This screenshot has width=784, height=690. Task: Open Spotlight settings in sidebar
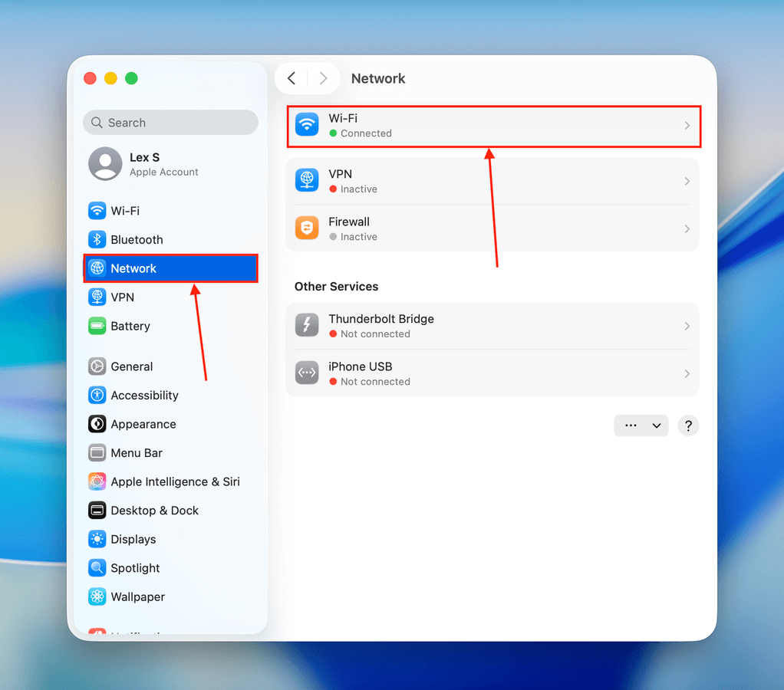[x=135, y=568]
